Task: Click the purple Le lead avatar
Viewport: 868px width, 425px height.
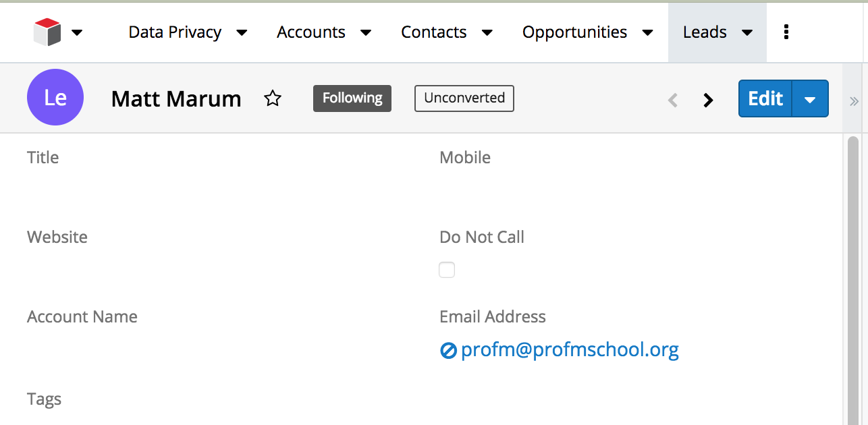Action: [55, 97]
